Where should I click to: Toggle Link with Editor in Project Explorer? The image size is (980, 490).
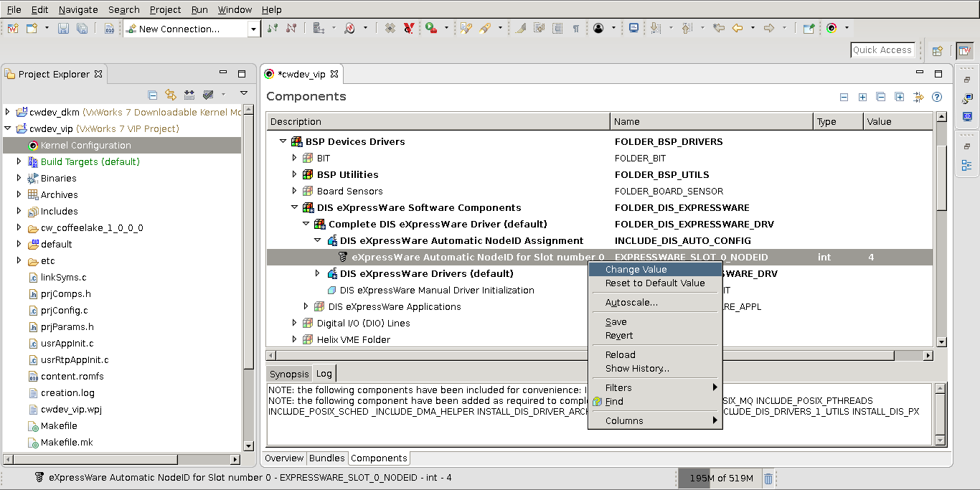tap(171, 94)
